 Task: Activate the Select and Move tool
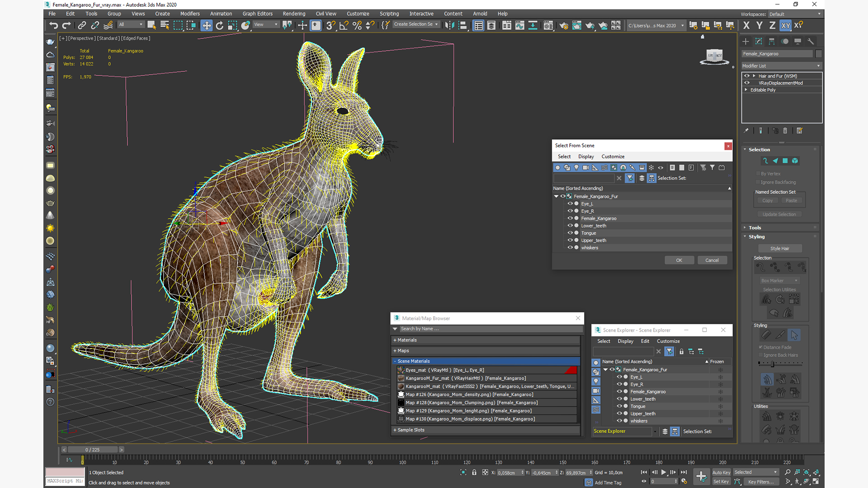click(x=207, y=26)
